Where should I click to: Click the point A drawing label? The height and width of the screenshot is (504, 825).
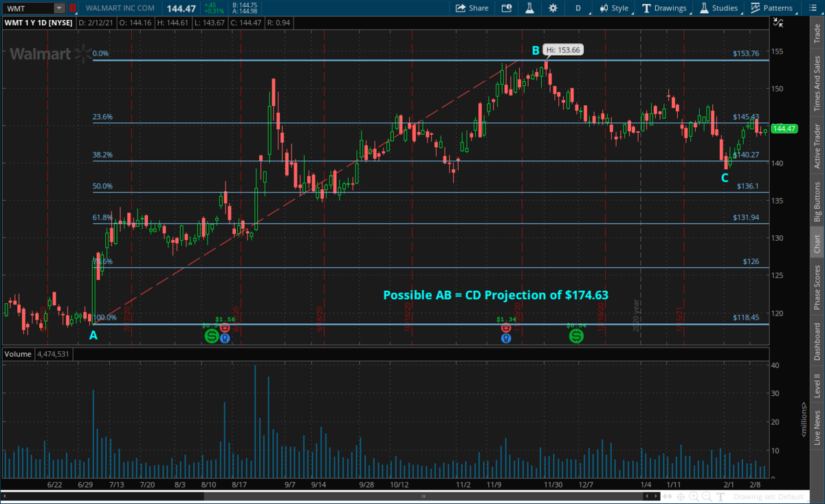(x=93, y=336)
